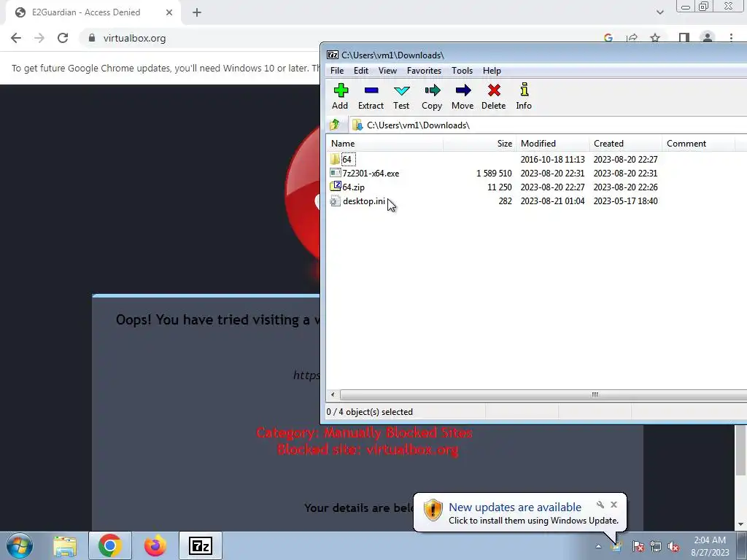Open the Chrome profile avatar
Screen dimensions: 747x560
pos(708,37)
